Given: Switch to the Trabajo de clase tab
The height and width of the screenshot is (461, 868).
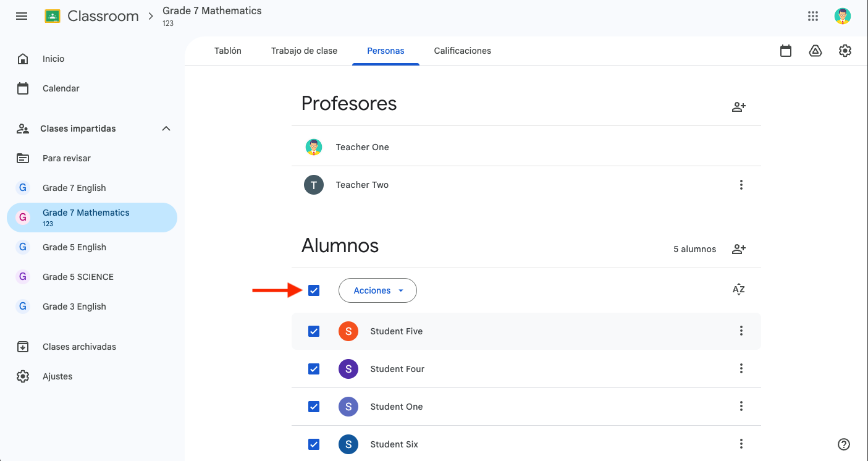Looking at the screenshot, I should click(x=304, y=51).
